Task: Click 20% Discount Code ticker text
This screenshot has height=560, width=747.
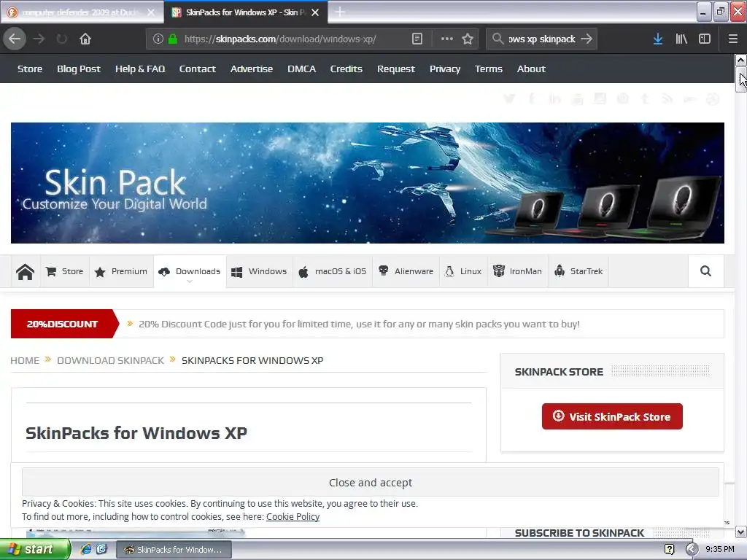Action: pos(359,324)
